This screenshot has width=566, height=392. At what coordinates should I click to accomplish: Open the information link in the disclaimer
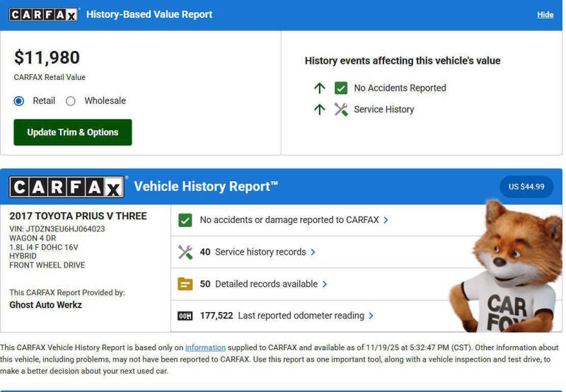coord(205,347)
